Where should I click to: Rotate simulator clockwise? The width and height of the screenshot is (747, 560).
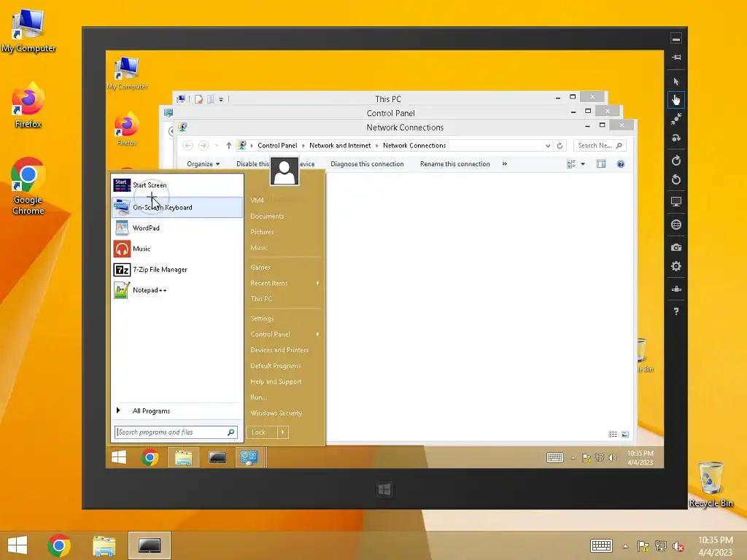point(676,160)
